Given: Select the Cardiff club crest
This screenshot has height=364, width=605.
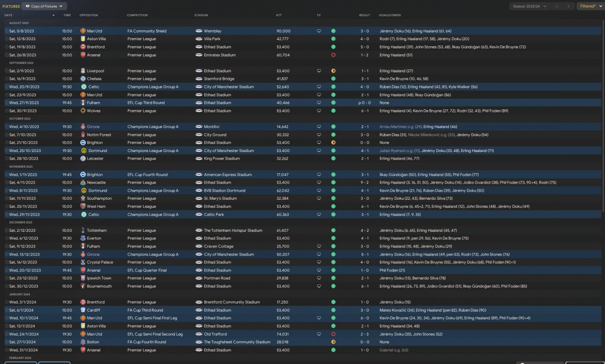Looking at the screenshot, I should coord(83,310).
